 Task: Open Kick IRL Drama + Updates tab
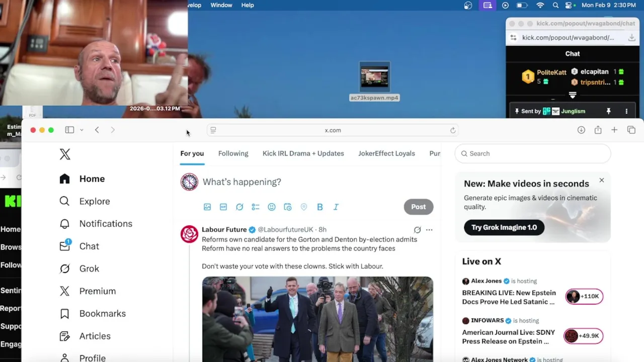tap(303, 153)
